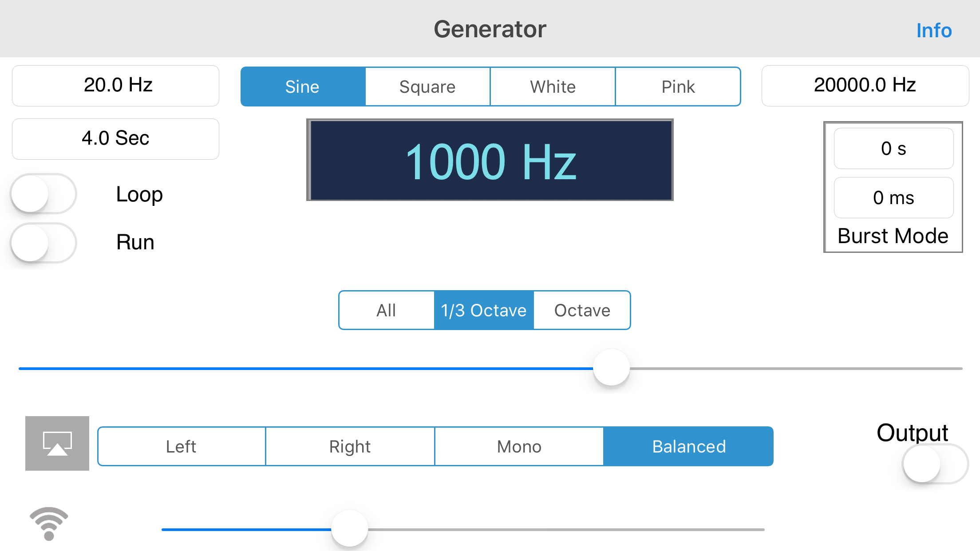Image resolution: width=980 pixels, height=551 pixels.
Task: Choose the Pink noise segment
Action: coord(678,87)
